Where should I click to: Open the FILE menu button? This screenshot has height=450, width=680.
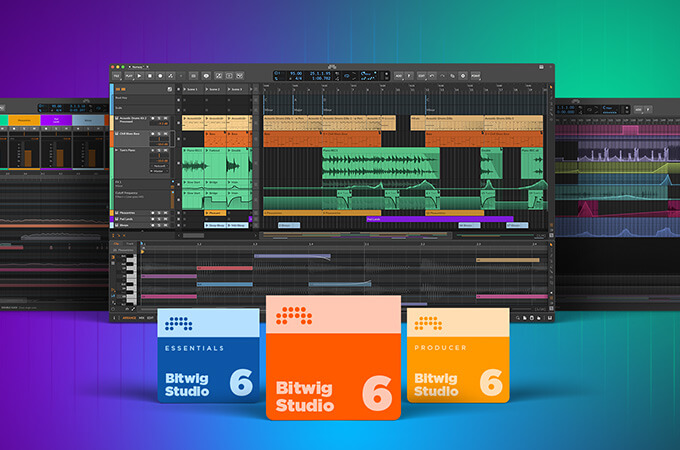[x=117, y=76]
